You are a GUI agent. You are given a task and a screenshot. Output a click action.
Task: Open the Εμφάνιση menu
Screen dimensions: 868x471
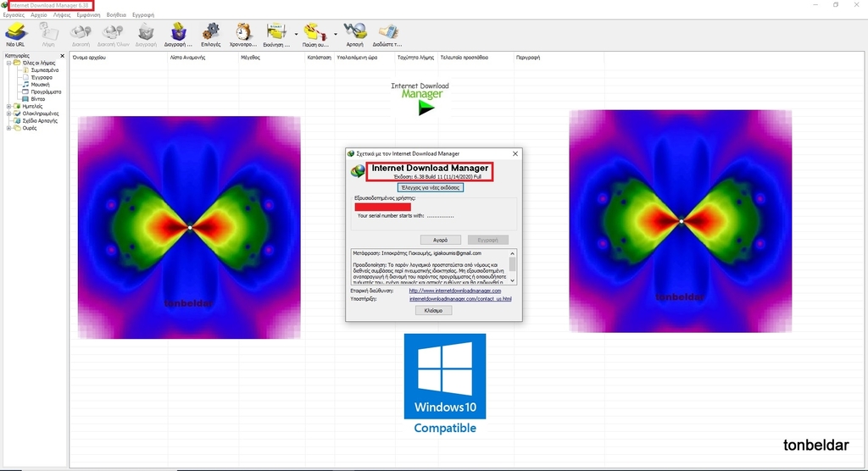88,15
